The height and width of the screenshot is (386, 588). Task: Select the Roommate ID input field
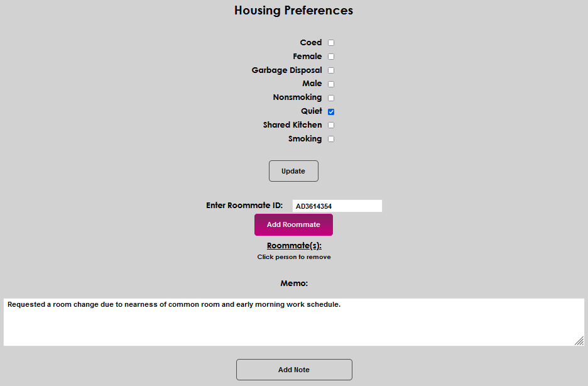pos(337,206)
